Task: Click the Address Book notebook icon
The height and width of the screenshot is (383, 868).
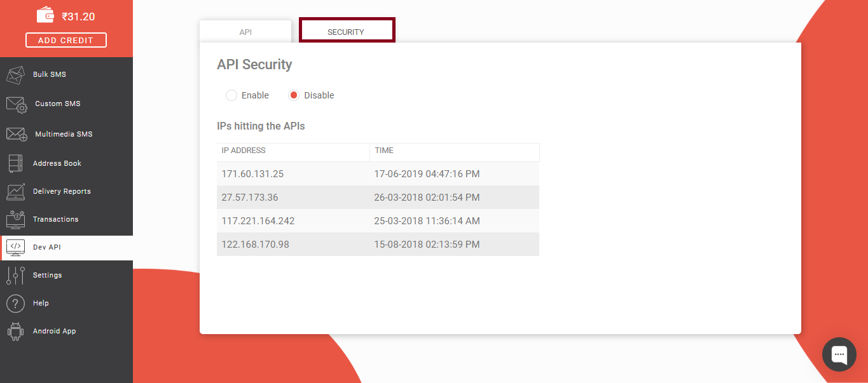Action: point(15,163)
